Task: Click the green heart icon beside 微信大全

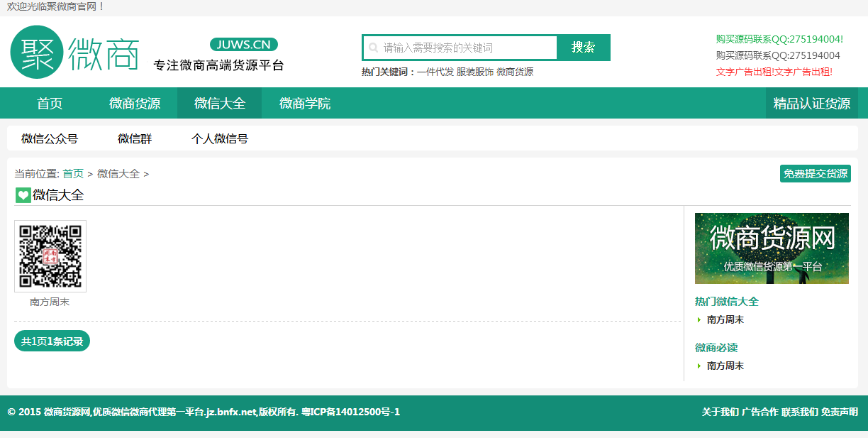Action: pyautogui.click(x=23, y=195)
